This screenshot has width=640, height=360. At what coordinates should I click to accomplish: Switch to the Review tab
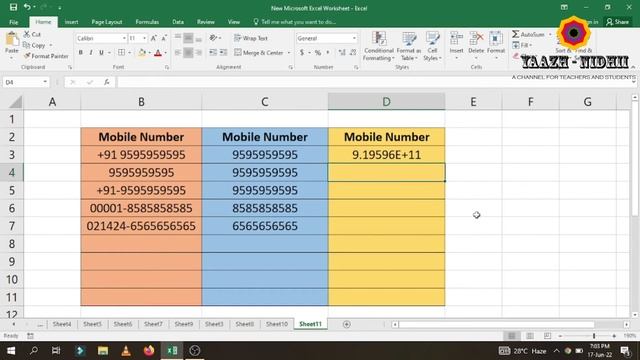coord(205,22)
